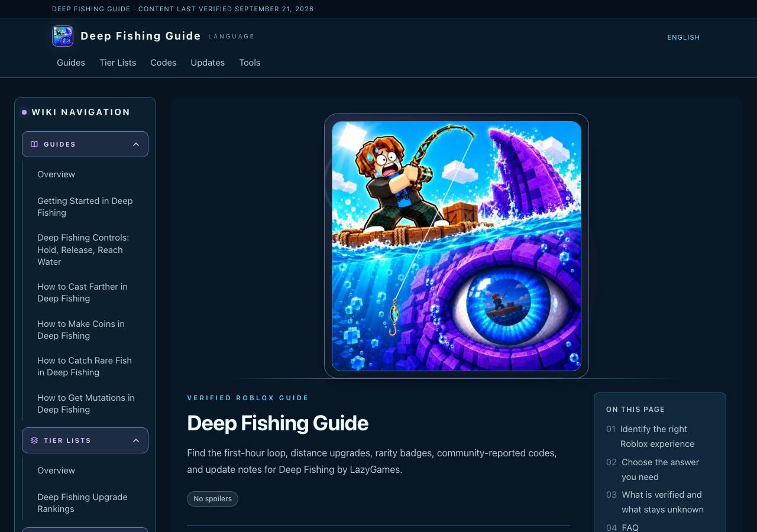The height and width of the screenshot is (532, 757).
Task: Open How to Catch Rare Fish guide
Action: click(85, 366)
